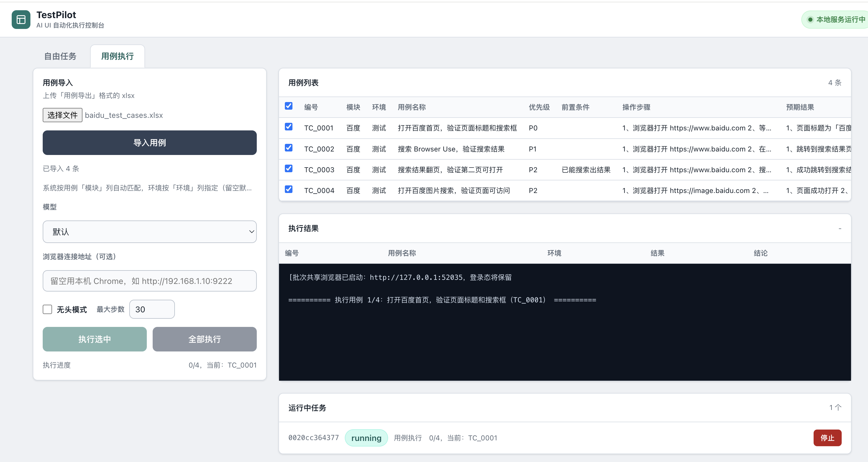
Task: Click the TestPilot logo icon
Action: (21, 20)
